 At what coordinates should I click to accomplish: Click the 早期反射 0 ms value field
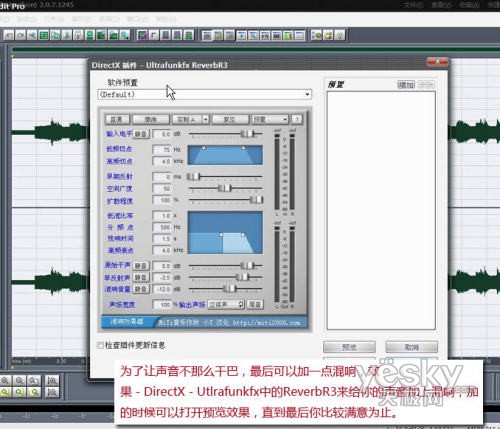(162, 177)
